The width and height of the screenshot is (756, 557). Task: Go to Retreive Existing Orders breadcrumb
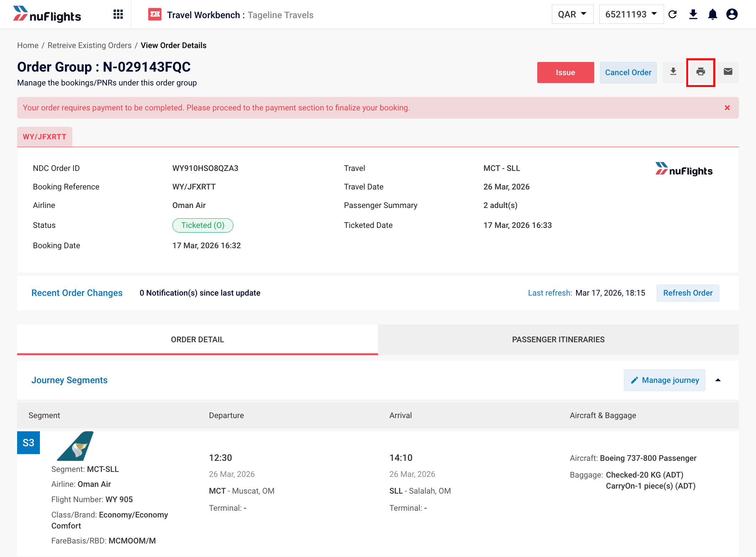89,45
